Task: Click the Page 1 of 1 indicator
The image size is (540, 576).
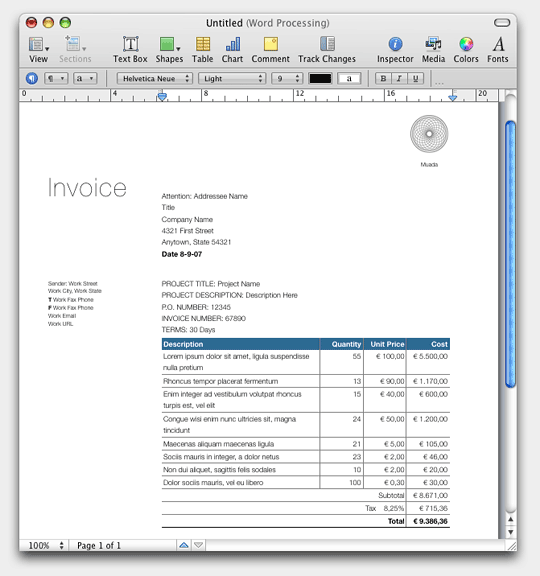Action: (99, 546)
